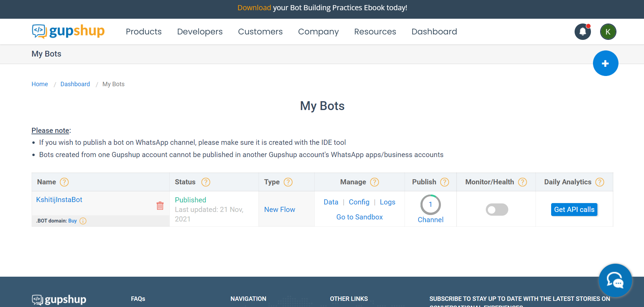644x307 pixels.
Task: Click the blue plus button to create a bot
Action: 606,63
